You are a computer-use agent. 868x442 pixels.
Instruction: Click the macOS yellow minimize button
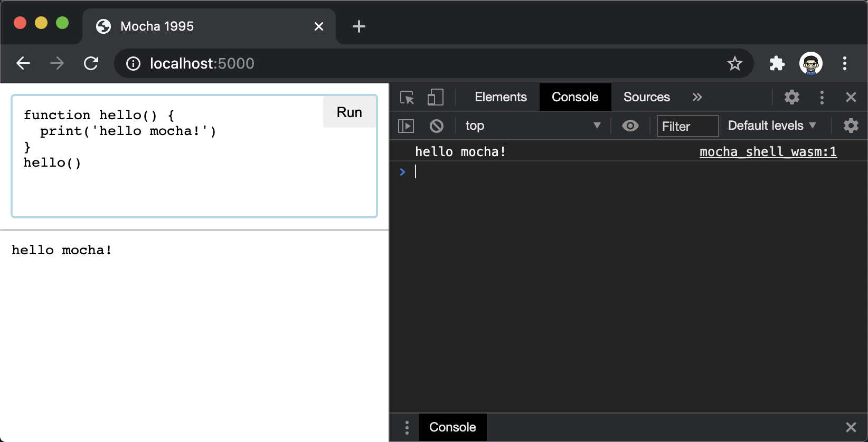[41, 23]
